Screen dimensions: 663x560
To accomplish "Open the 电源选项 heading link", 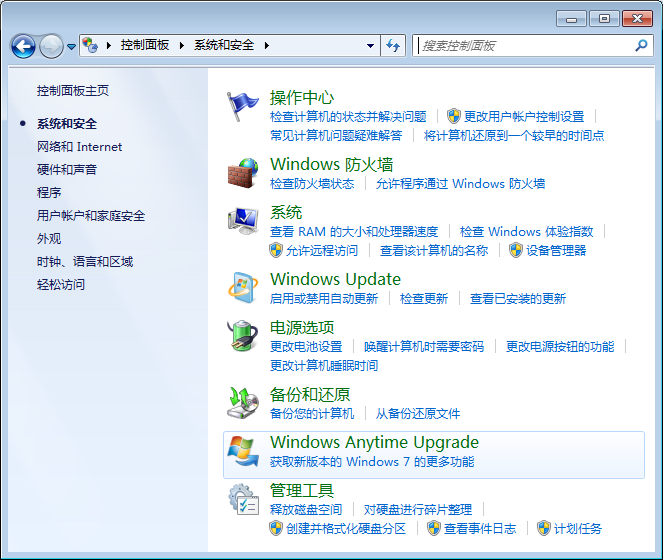I will (x=302, y=327).
